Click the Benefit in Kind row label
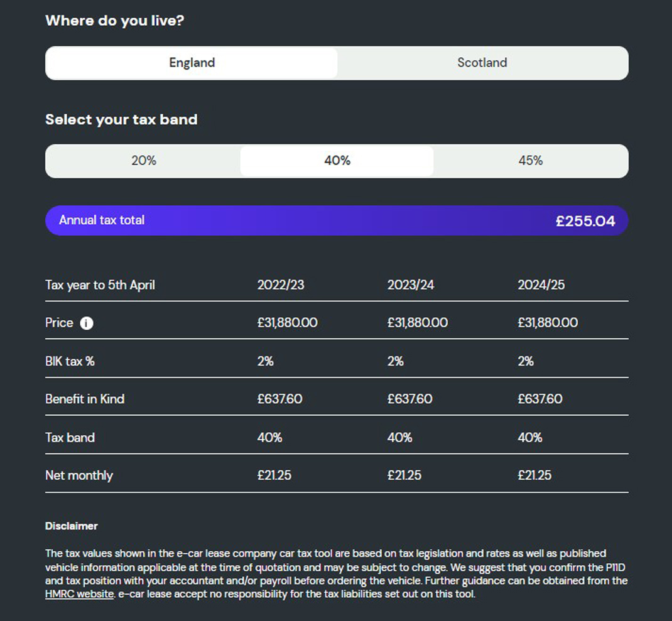This screenshot has width=672, height=621. (85, 399)
